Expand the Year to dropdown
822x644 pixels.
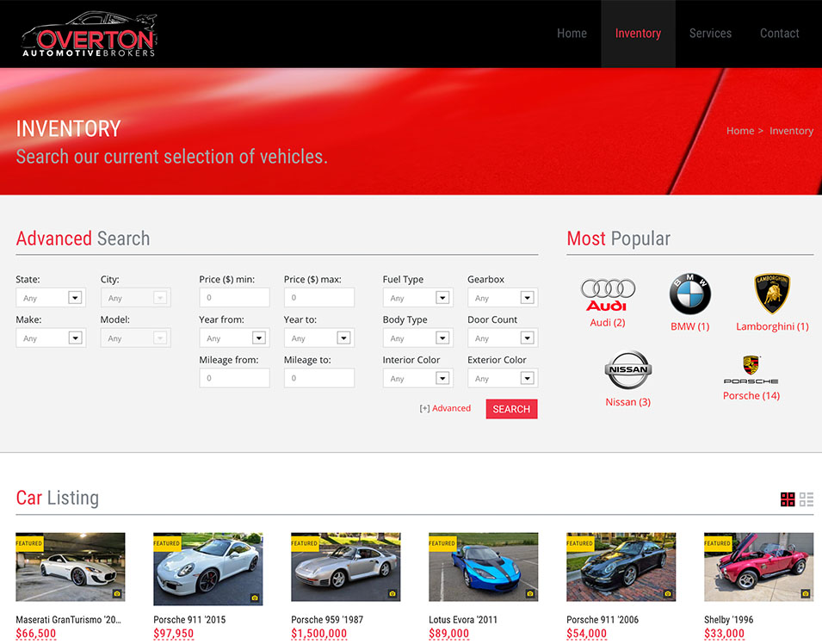[319, 338]
